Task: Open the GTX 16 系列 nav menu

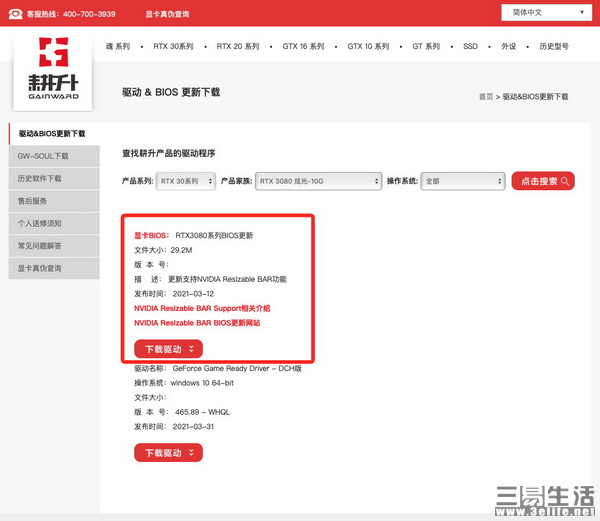Action: click(303, 47)
